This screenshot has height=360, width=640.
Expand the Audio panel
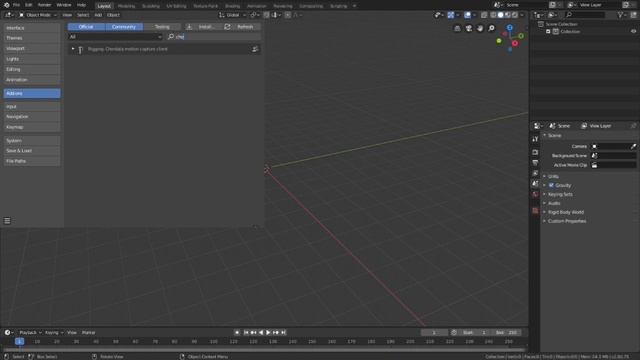pyautogui.click(x=554, y=203)
